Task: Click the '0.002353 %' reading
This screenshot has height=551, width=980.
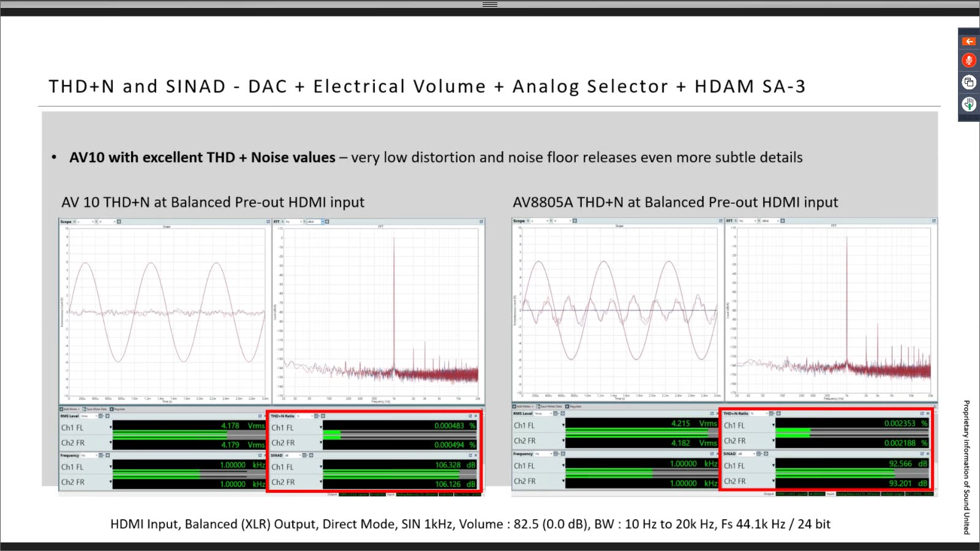Action: click(906, 423)
